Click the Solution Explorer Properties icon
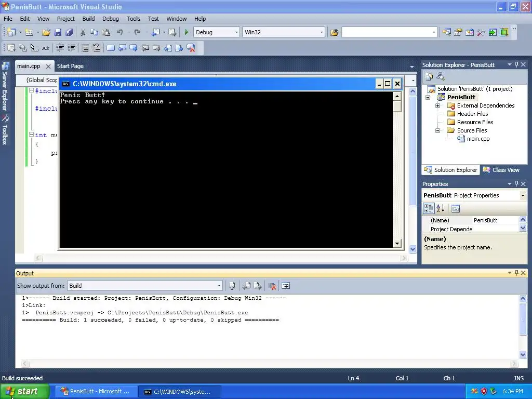 429,77
